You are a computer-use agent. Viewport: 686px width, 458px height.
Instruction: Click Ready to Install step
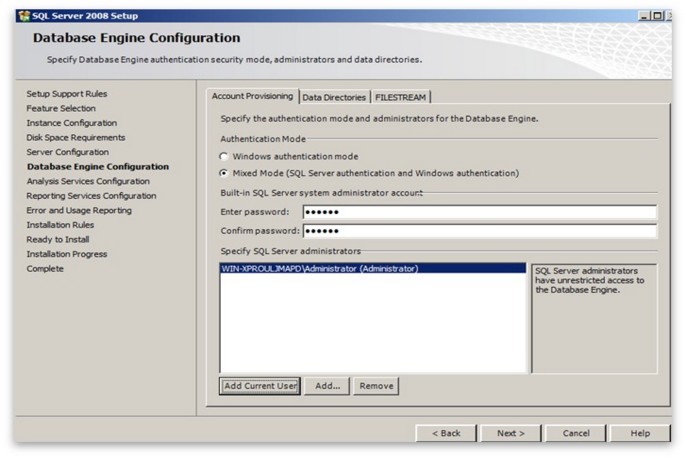point(57,239)
